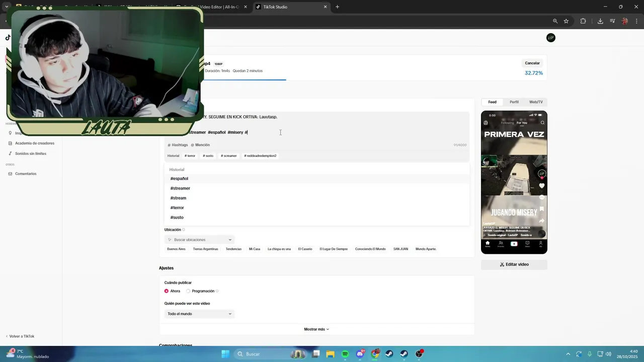Select the Mi Casa location chip
Viewport: 644px width, 362px height.
point(255,249)
